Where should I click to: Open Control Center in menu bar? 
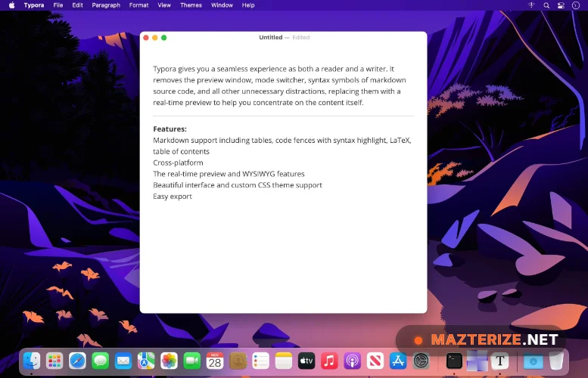561,5
